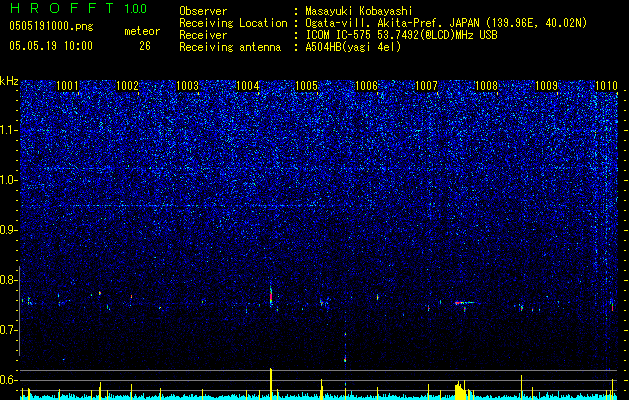The height and width of the screenshot is (400, 629).
Task: Click the strong meteor echo after 1004
Action: [271, 297]
